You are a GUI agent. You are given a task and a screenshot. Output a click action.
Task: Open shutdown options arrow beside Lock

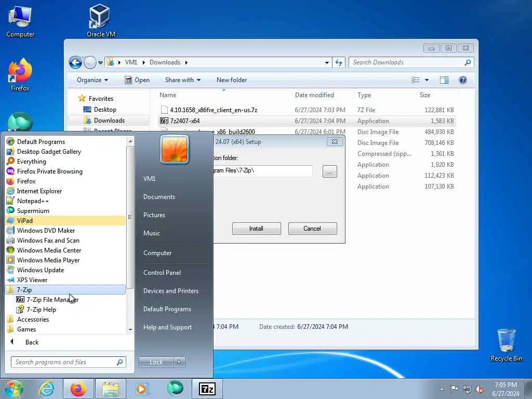179,362
